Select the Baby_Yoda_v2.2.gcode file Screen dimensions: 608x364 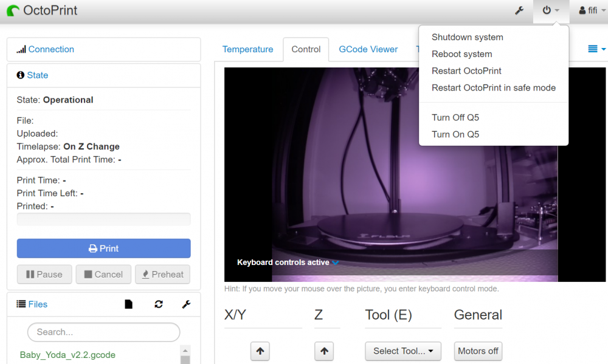(x=67, y=355)
